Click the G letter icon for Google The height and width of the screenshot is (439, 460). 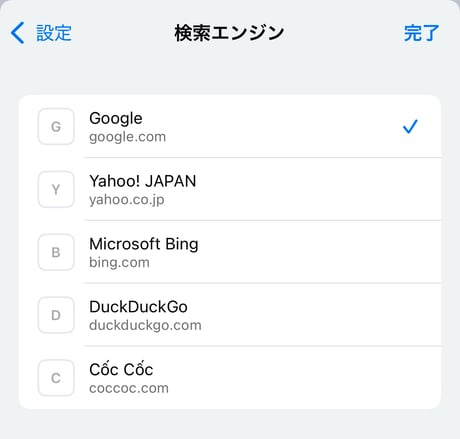[x=56, y=127]
